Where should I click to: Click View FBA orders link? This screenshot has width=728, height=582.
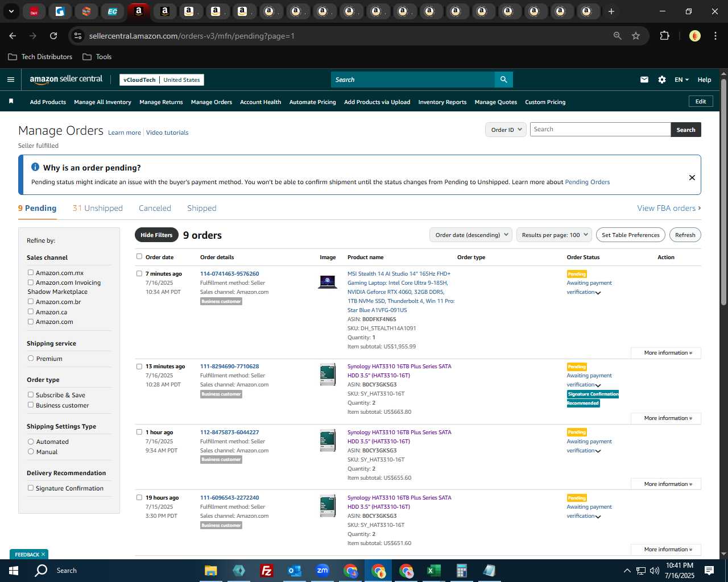[x=669, y=208]
